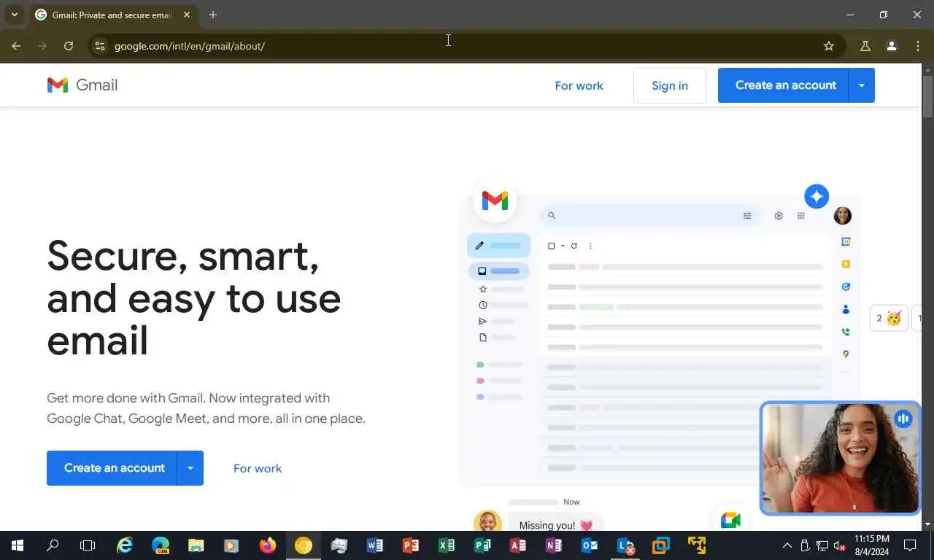
Task: Launch OneNote from taskbar
Action: 554,545
